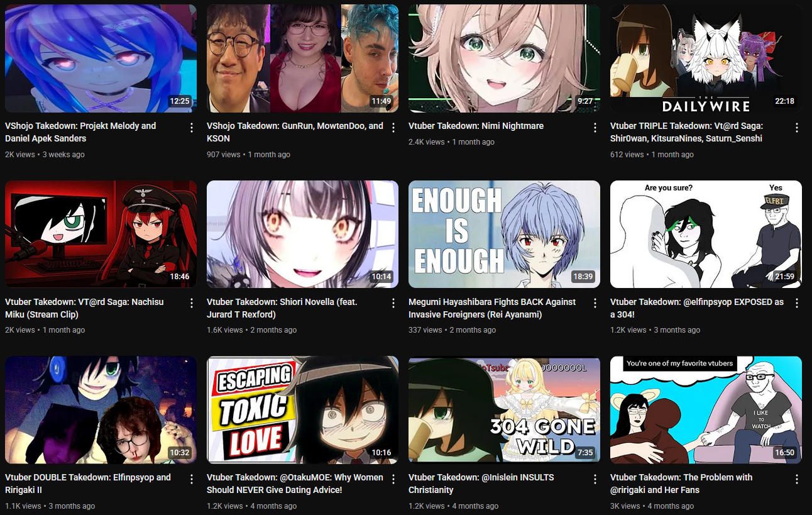812x515 pixels.
Task: Click the 304 GONE WILD thumbnail
Action: coord(504,410)
